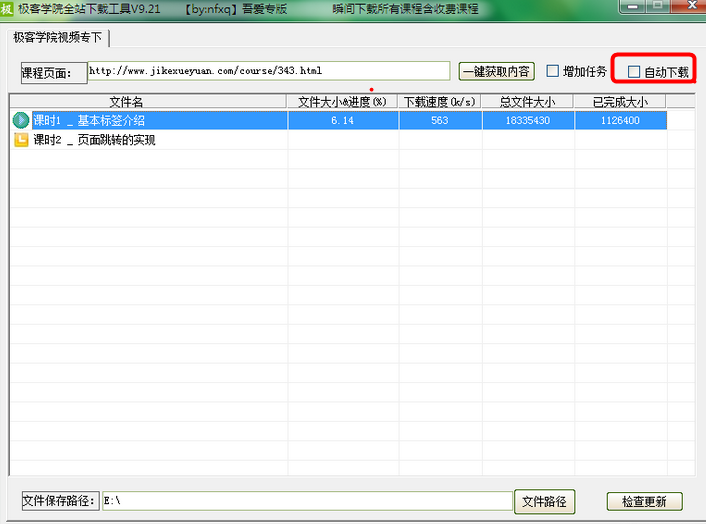Click the progress value 6.14
Screen dimensions: 706x524
point(342,120)
